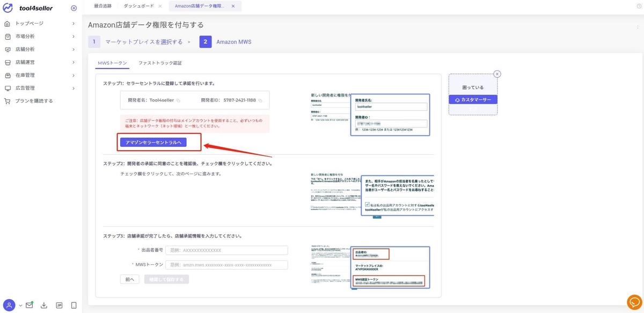Viewport: 644px width, 313px height.
Task: Click the 出品者番号 input field
Action: pyautogui.click(x=226, y=250)
